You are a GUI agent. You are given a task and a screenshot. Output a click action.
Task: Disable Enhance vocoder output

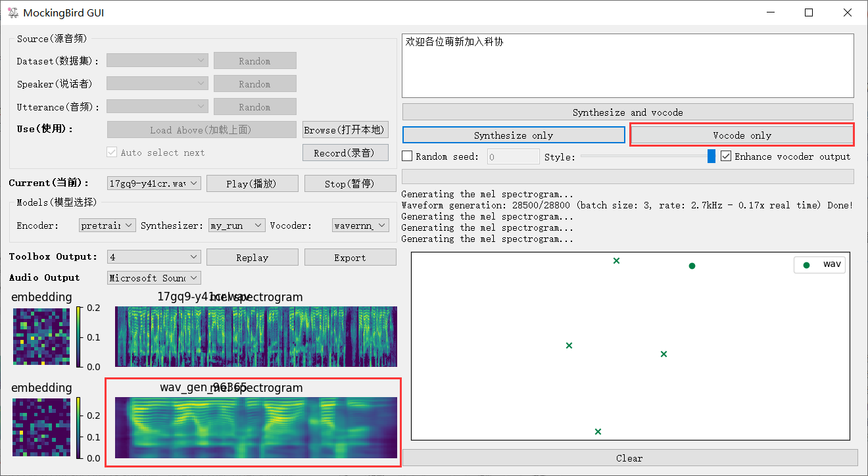coord(725,156)
